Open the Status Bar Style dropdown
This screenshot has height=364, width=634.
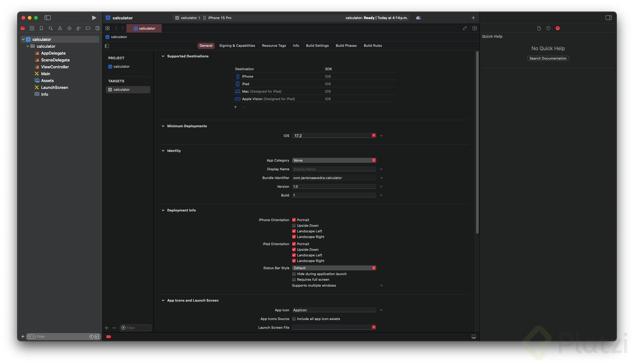point(334,268)
